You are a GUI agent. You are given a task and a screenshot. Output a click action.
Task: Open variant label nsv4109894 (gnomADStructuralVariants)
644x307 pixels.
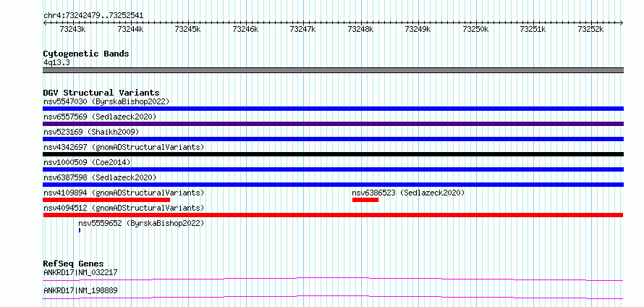coord(124,193)
